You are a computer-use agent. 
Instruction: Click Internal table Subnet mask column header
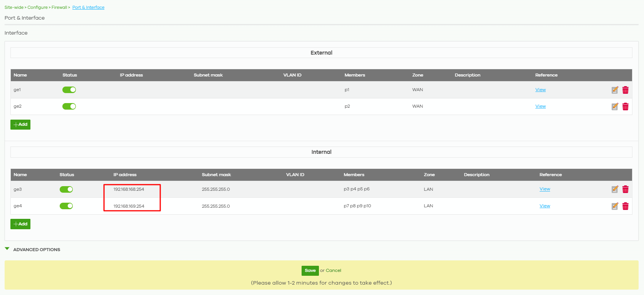coord(216,175)
